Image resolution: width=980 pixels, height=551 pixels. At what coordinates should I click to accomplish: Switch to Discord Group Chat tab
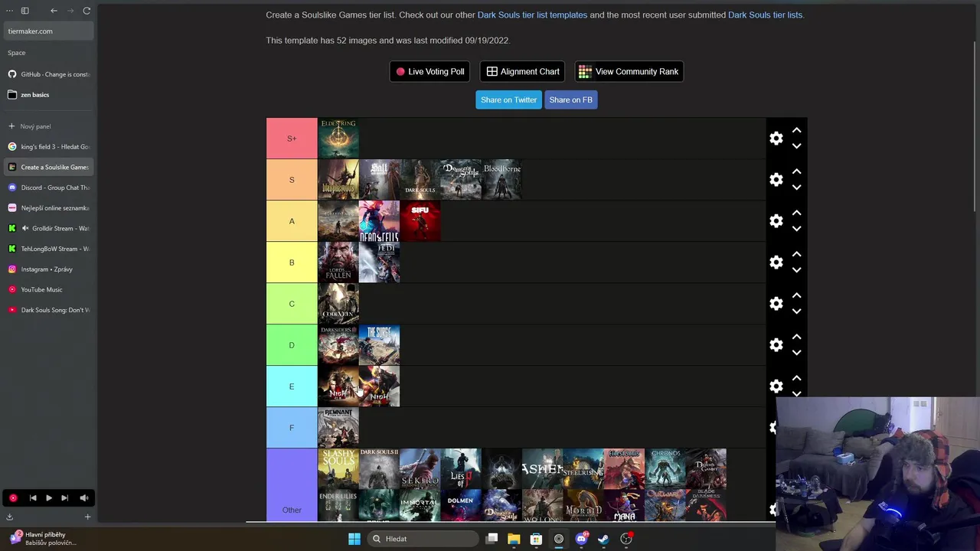[x=48, y=187]
